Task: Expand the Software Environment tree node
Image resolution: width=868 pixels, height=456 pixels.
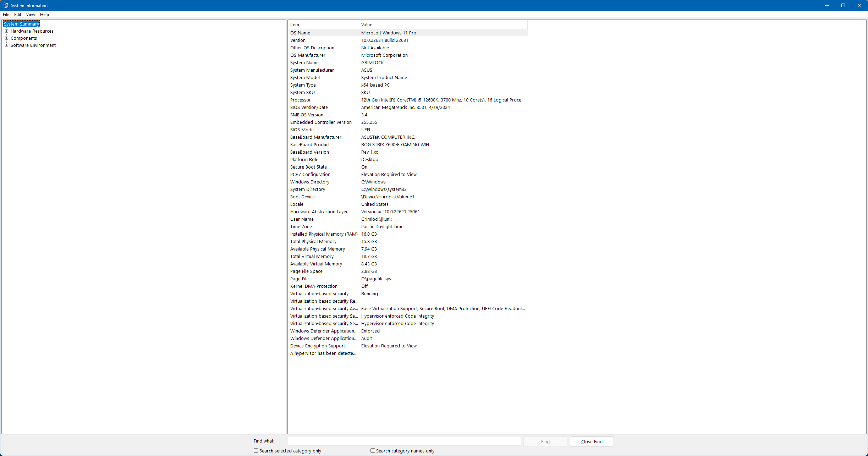Action: [x=6, y=45]
